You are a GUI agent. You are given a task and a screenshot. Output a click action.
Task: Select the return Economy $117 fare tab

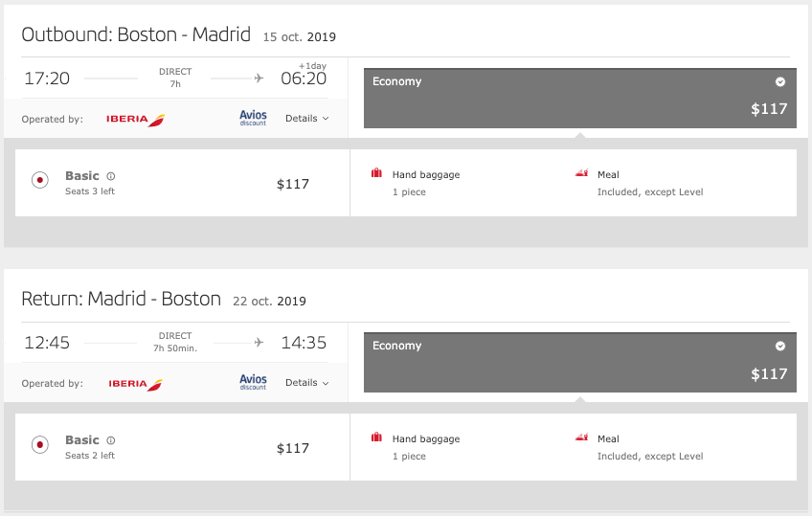pyautogui.click(x=578, y=361)
